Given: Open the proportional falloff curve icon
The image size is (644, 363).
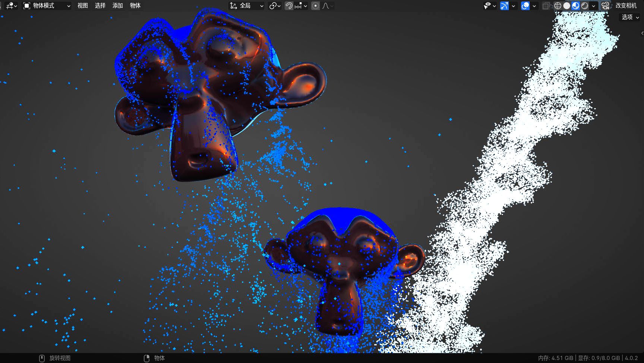Looking at the screenshot, I should pos(326,6).
